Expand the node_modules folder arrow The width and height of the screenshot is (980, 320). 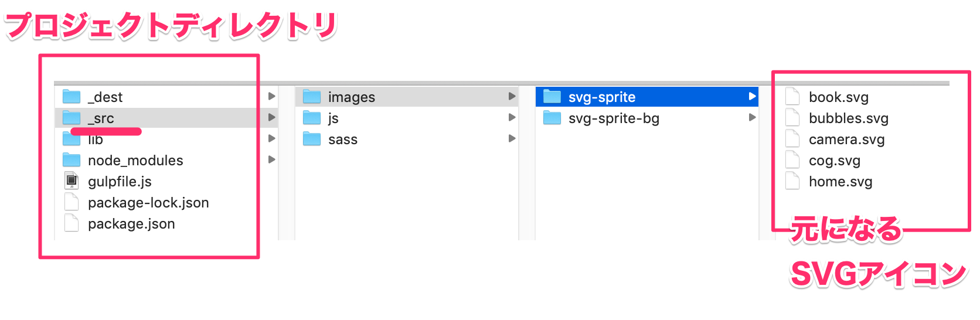pyautogui.click(x=271, y=159)
